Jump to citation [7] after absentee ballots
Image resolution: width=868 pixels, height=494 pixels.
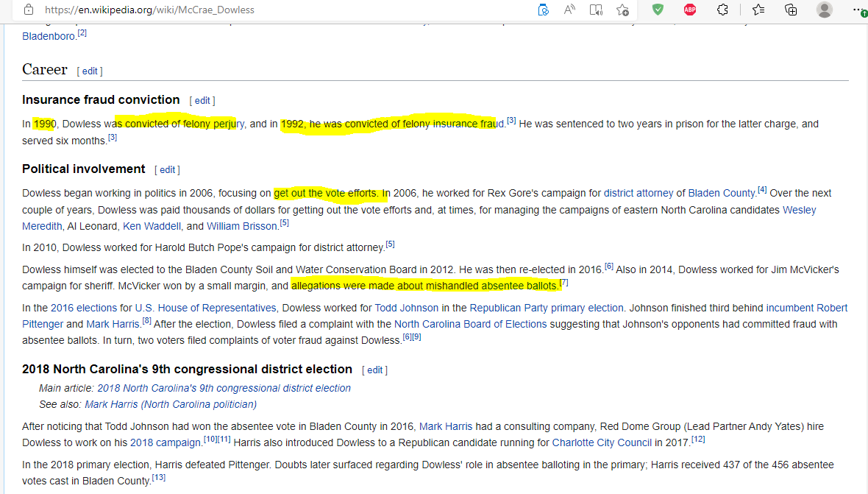(563, 283)
